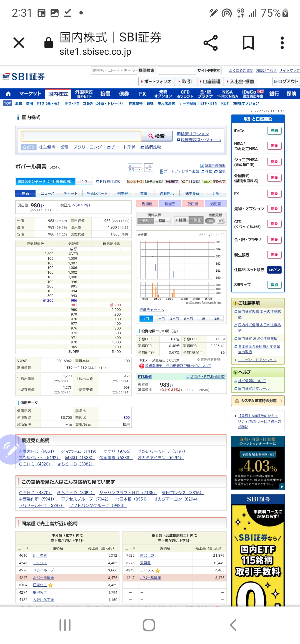Select 3年 chart period
This screenshot has width=300, height=644.
(217, 319)
